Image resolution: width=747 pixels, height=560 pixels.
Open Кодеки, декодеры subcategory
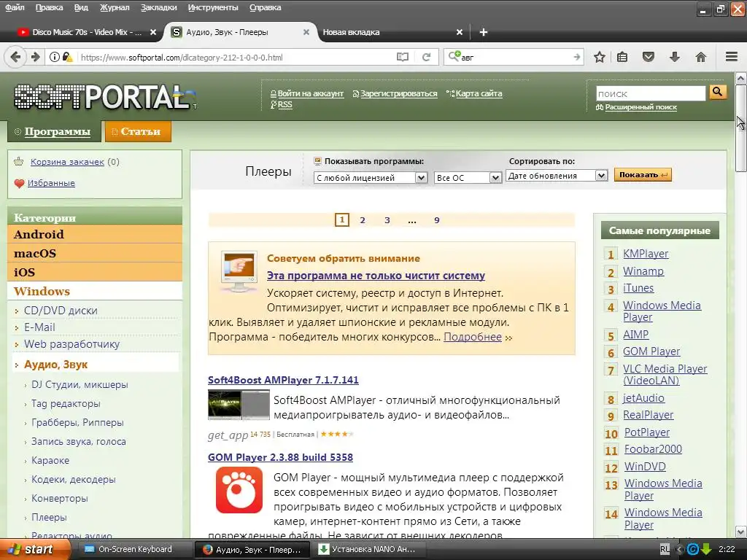pyautogui.click(x=74, y=480)
